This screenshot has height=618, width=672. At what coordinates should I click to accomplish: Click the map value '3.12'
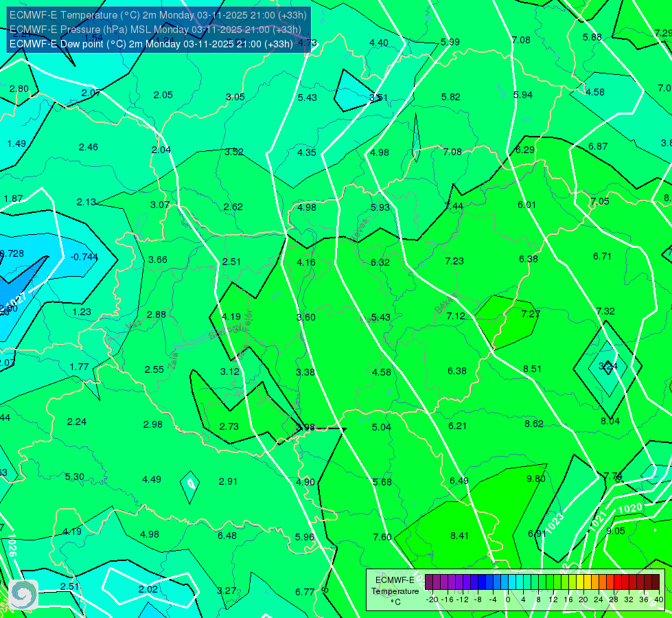(x=230, y=371)
